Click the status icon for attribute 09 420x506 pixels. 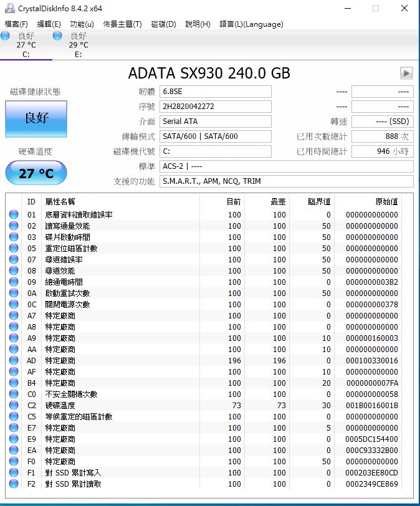(14, 282)
